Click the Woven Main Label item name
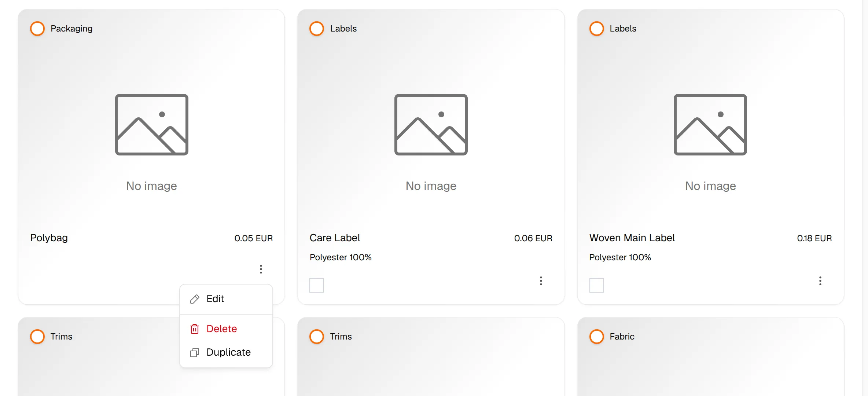The width and height of the screenshot is (868, 396). coord(632,238)
